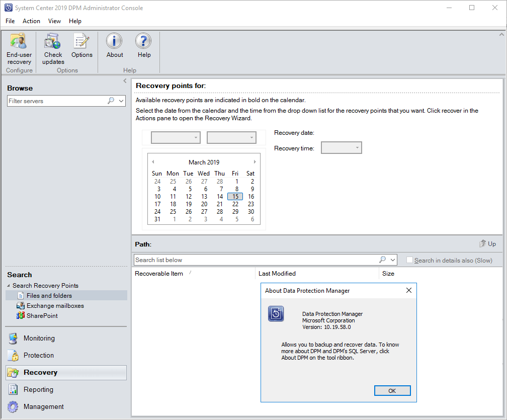Go to next month in calendar

click(x=255, y=161)
